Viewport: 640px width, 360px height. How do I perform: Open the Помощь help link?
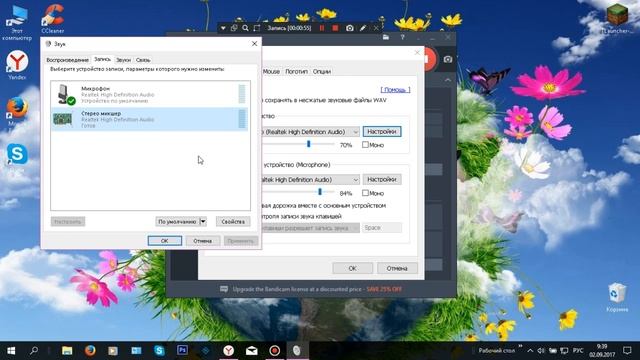(x=395, y=90)
